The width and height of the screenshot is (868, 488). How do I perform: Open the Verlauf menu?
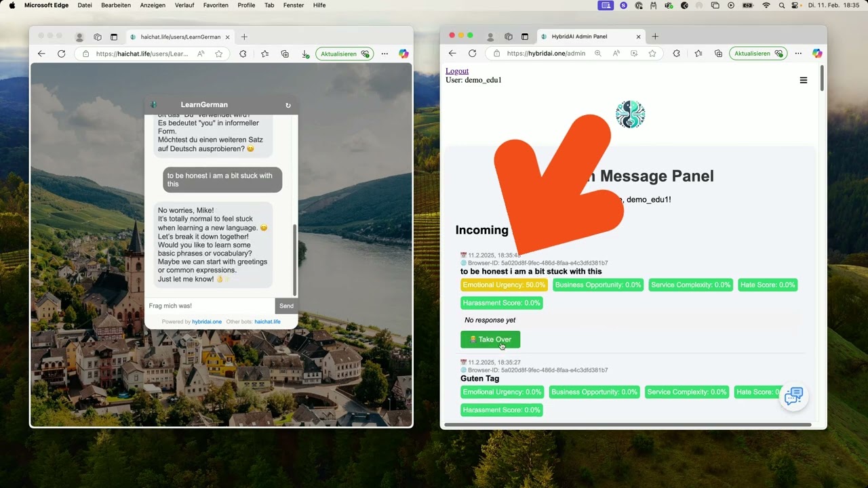tap(184, 5)
